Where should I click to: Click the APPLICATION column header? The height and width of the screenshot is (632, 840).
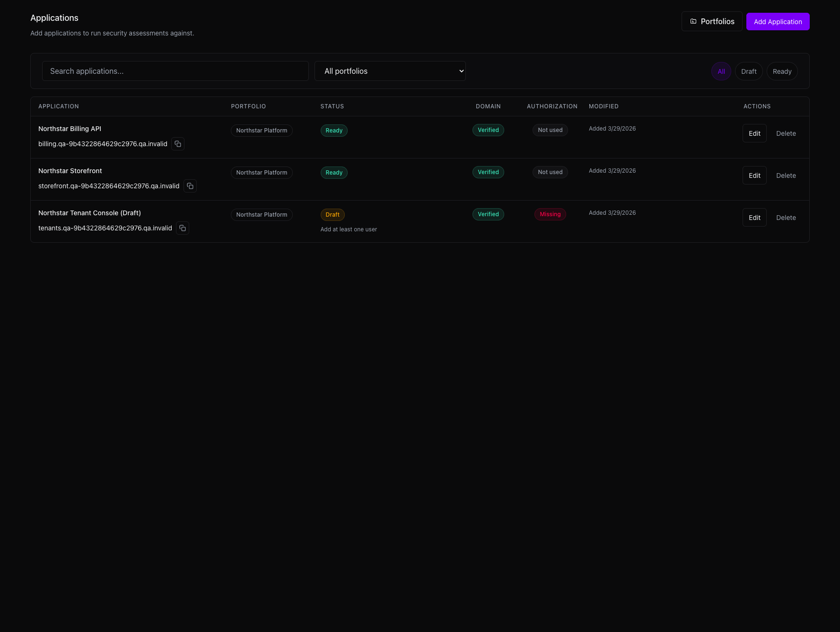coord(59,106)
